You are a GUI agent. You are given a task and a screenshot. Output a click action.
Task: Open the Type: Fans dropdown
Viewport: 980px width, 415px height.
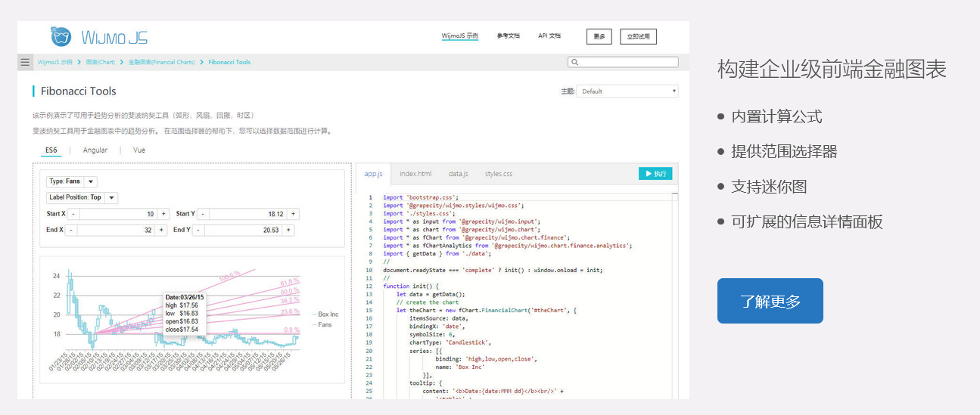point(72,181)
